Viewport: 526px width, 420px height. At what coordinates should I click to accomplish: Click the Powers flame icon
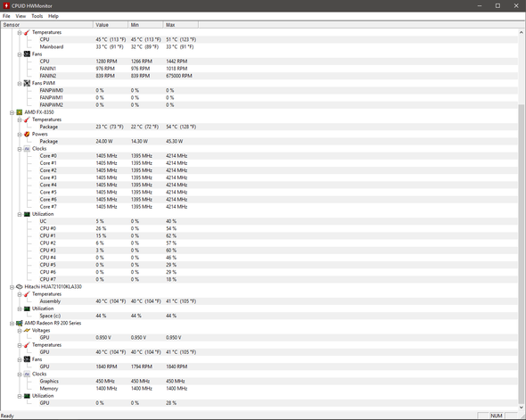point(27,134)
